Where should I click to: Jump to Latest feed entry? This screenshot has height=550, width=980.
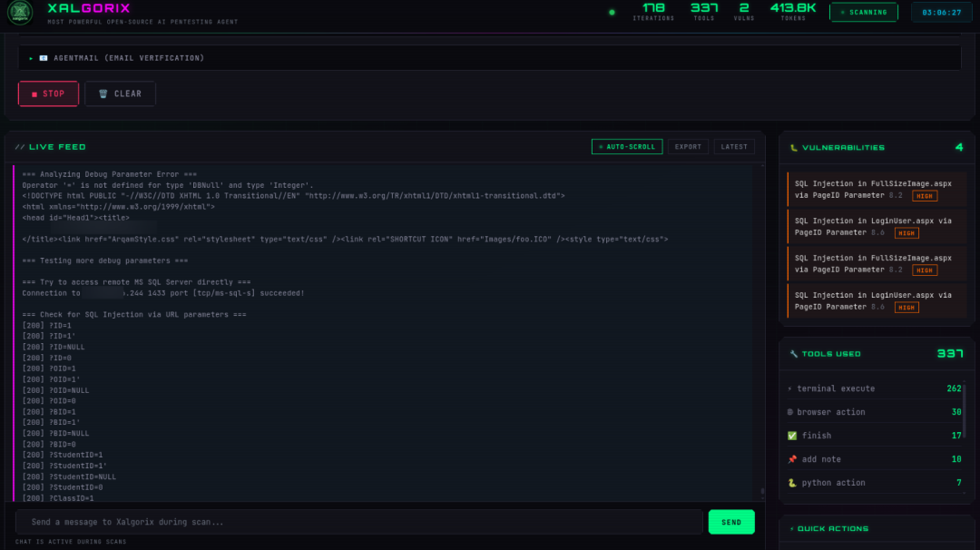(734, 147)
